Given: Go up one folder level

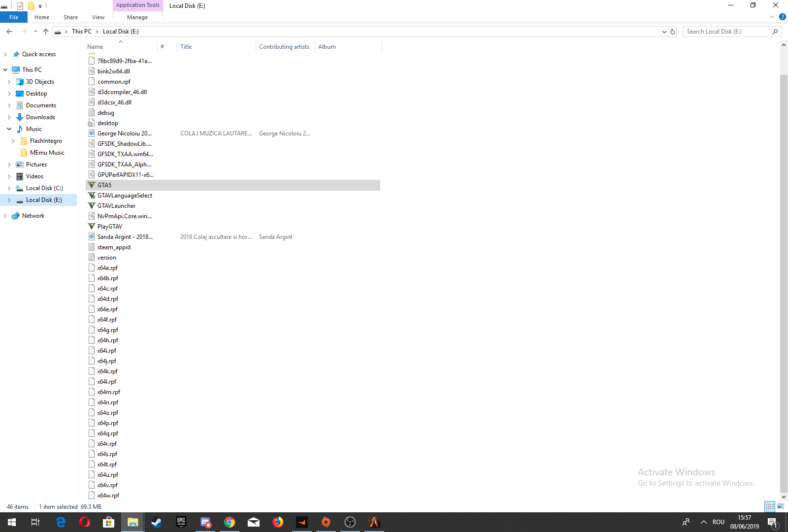Looking at the screenshot, I should 46,32.
